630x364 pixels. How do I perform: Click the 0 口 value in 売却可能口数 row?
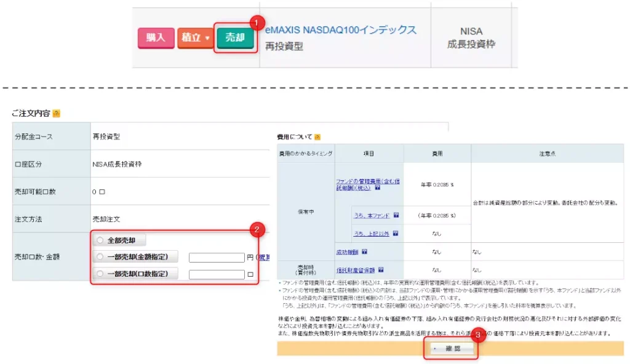coord(98,192)
